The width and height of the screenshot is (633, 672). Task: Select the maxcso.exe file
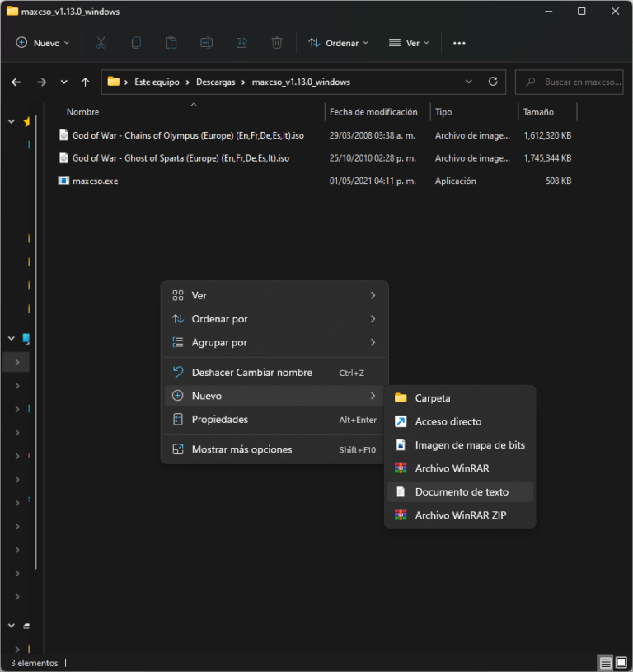tap(95, 181)
